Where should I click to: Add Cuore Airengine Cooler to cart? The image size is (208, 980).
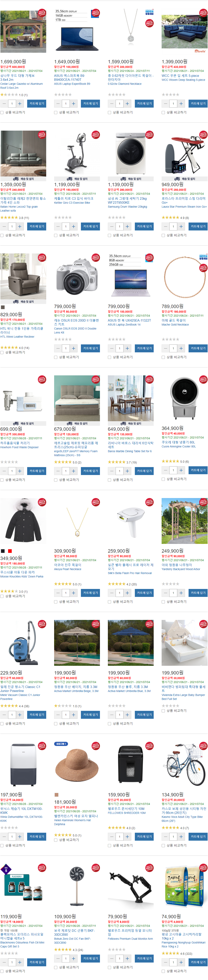(x=198, y=470)
